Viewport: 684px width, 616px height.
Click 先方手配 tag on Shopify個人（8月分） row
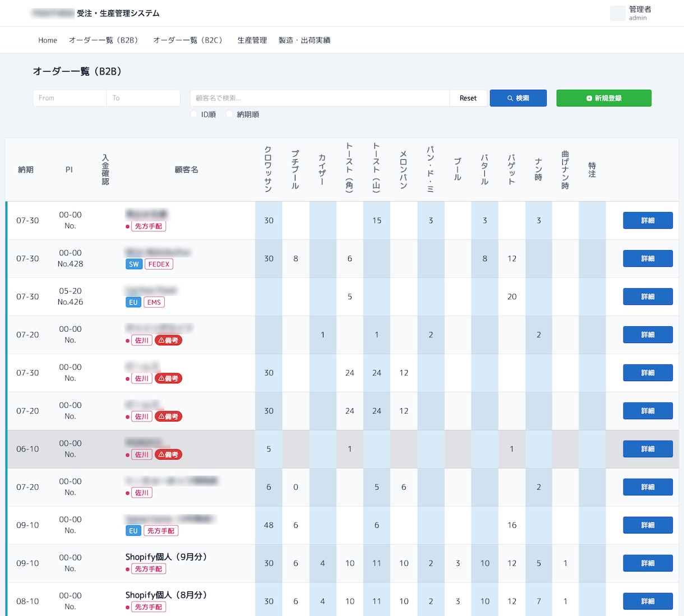[149, 607]
